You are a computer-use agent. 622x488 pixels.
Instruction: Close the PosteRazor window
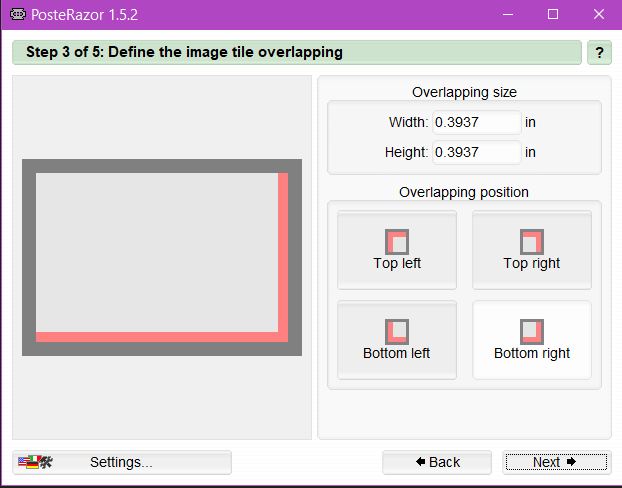[599, 15]
